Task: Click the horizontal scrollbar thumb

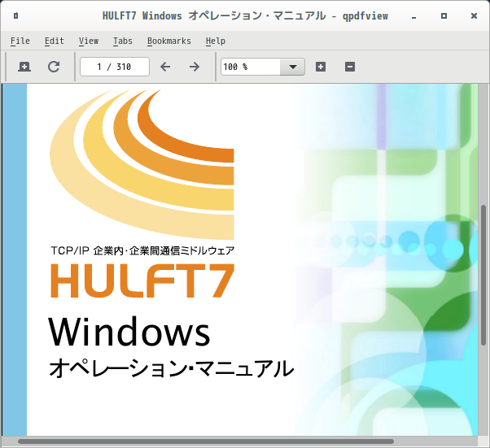Action: pos(206,441)
